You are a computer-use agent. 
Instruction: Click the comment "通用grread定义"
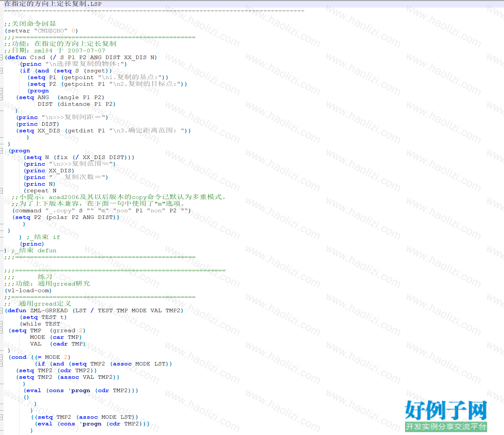pos(45,304)
